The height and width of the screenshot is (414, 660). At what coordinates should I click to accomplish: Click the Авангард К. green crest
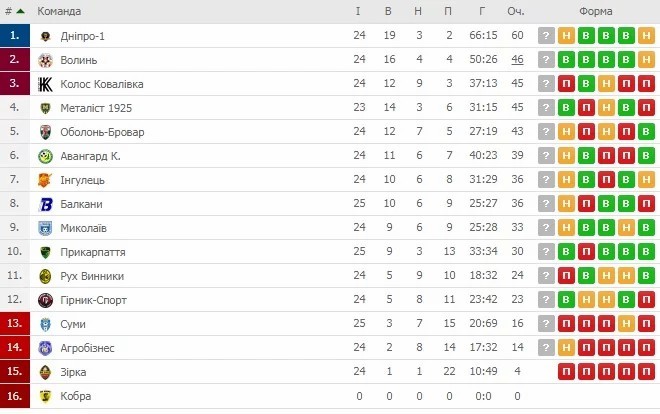click(x=45, y=156)
